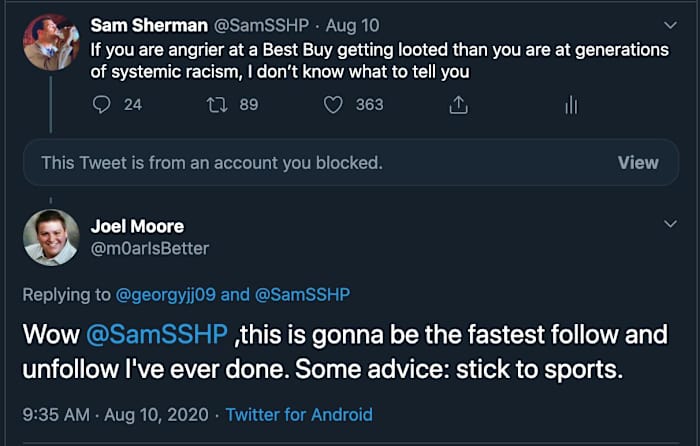Open the @m0arIsBetter handle
This screenshot has height=446, width=700.
tap(150, 248)
